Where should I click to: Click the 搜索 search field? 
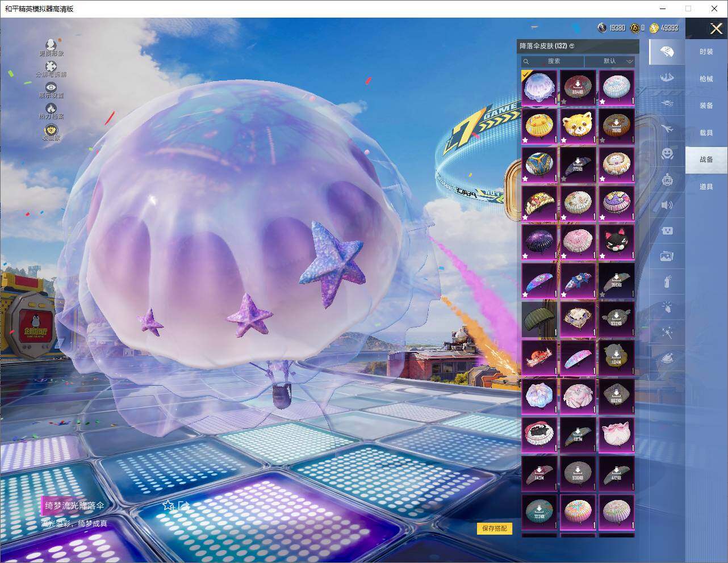coord(553,61)
